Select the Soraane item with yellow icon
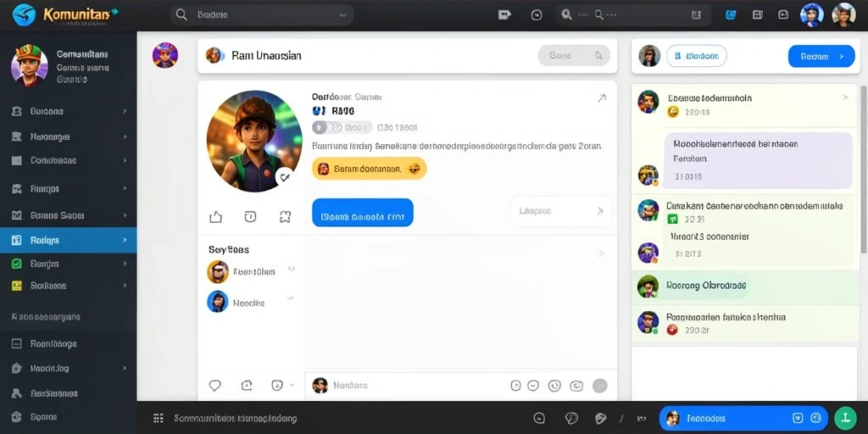Viewport: 868px width, 434px height. [68, 286]
